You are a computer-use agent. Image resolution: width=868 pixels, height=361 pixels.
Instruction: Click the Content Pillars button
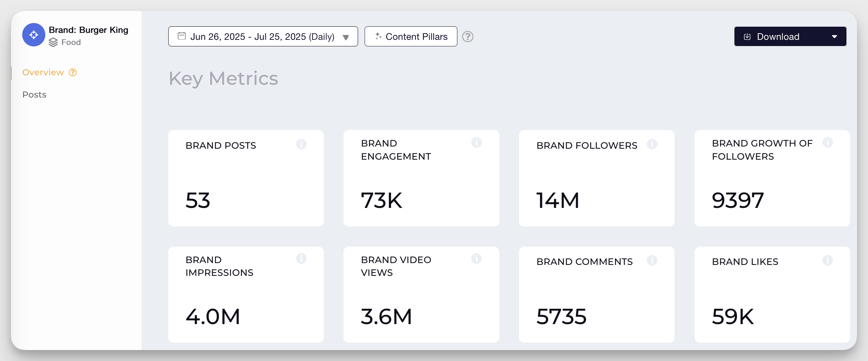[411, 36]
